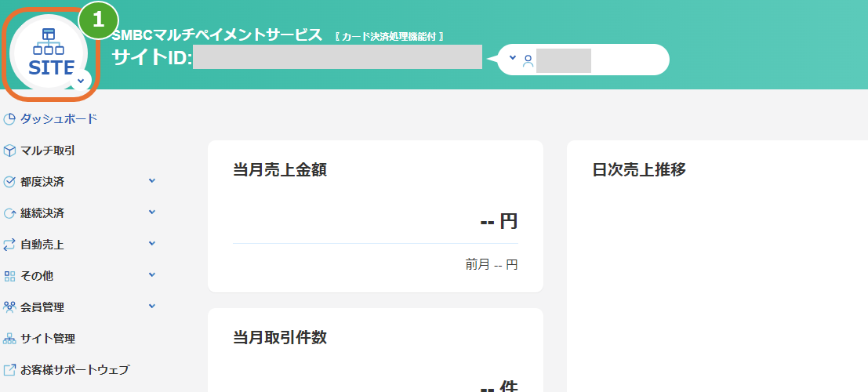Click the user profile person icon
Viewport: 868px width, 392px height.
[x=528, y=60]
